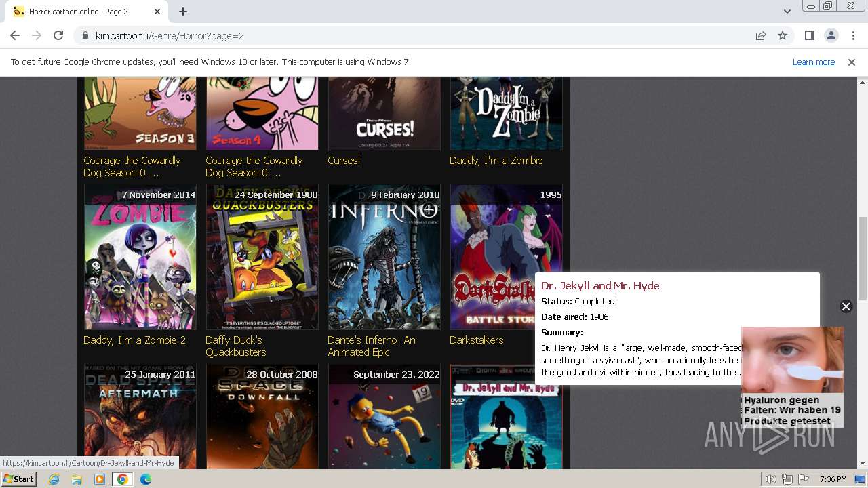
Task: Go back to the previous page
Action: tap(15, 35)
